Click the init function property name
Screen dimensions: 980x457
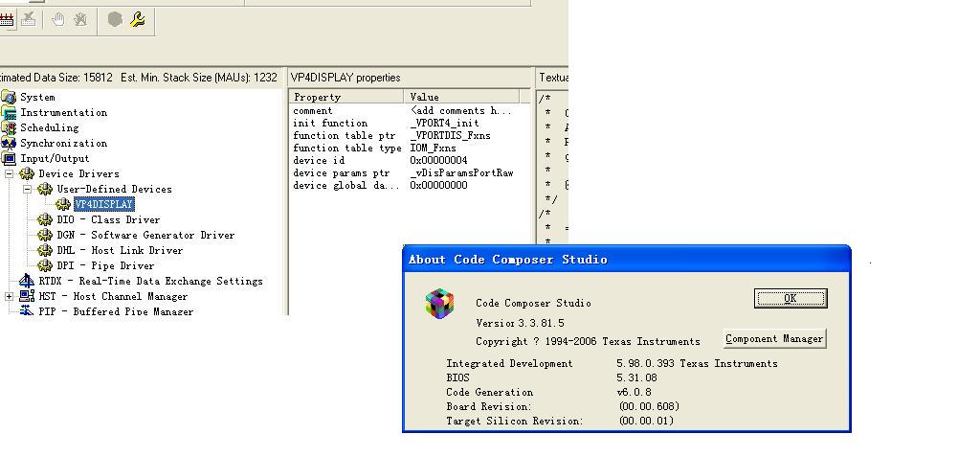coord(330,124)
